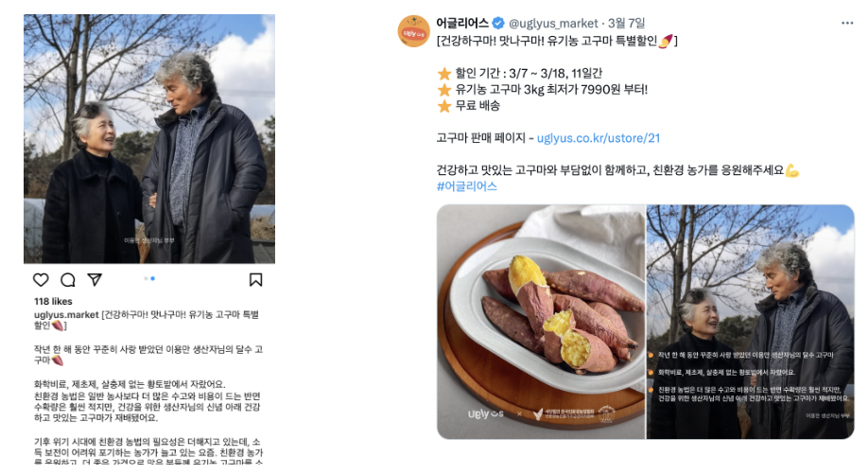Click the 어글리어스 account name

click(462, 24)
